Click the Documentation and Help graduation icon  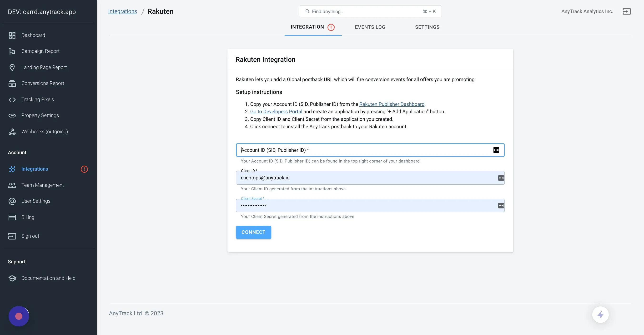point(12,278)
